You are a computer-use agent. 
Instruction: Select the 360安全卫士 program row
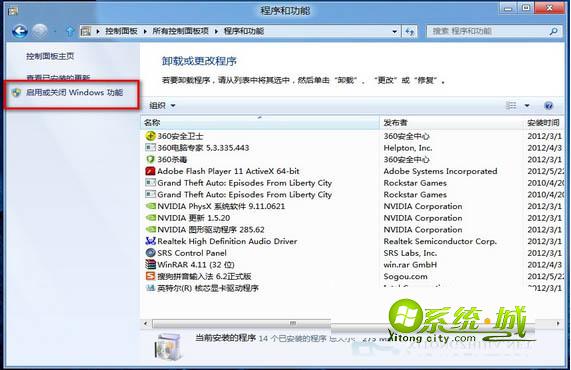[x=352, y=136]
